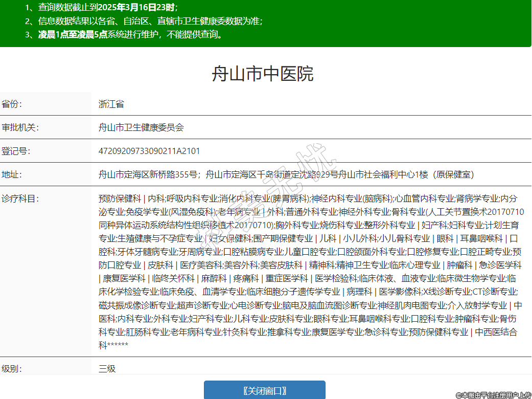Image resolution: width=532 pixels, height=399 pixels.
Task: Click registration number 47209209733090211A2101
Action: (149, 151)
